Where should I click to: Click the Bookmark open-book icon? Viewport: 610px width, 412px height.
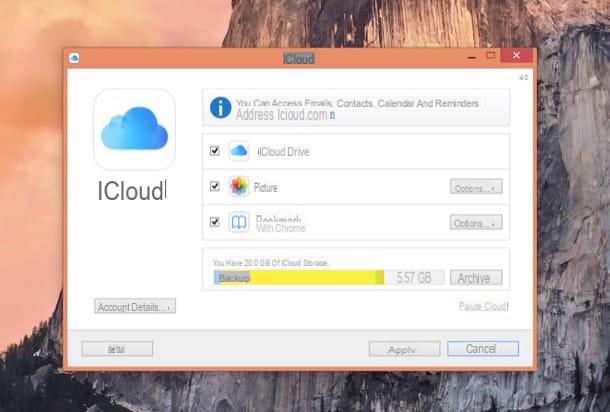coord(239,222)
